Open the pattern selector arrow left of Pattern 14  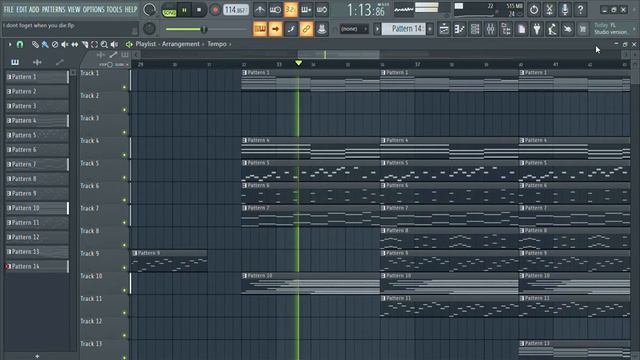point(377,29)
